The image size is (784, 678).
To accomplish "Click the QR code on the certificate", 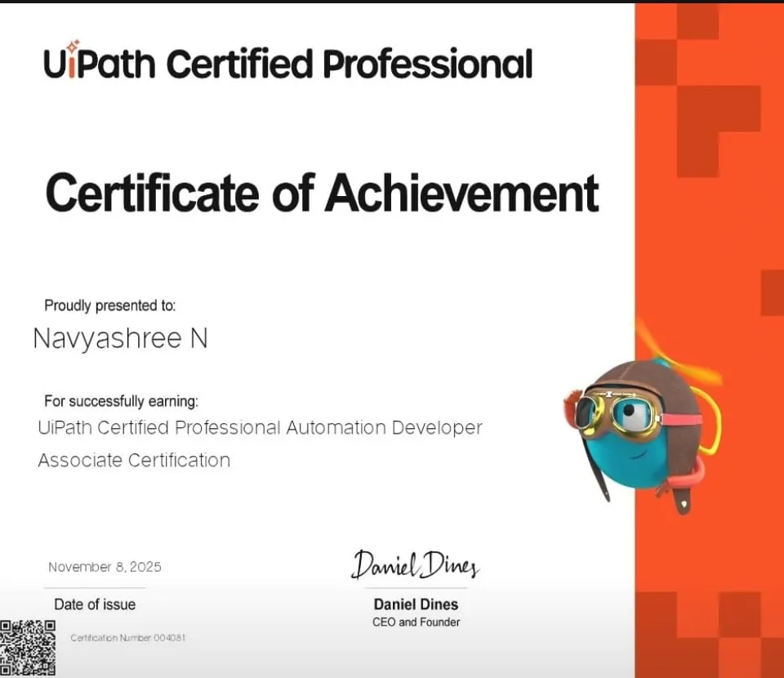I will (28, 649).
